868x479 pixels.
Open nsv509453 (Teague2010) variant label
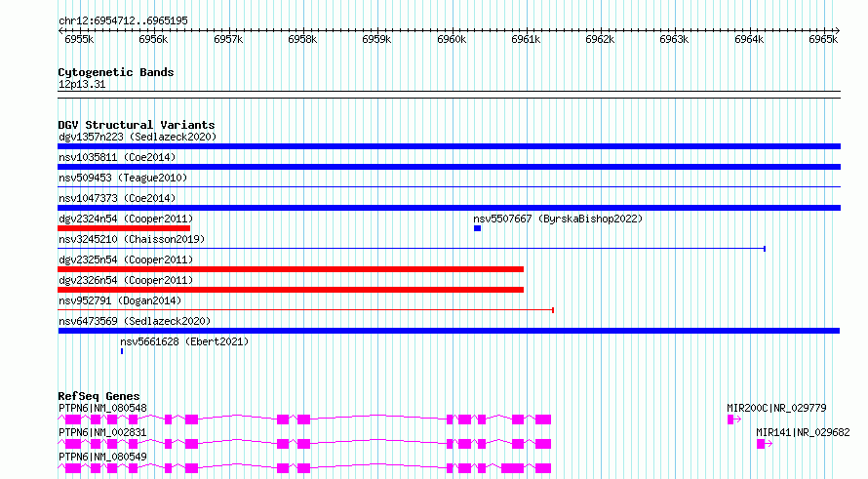click(x=123, y=178)
